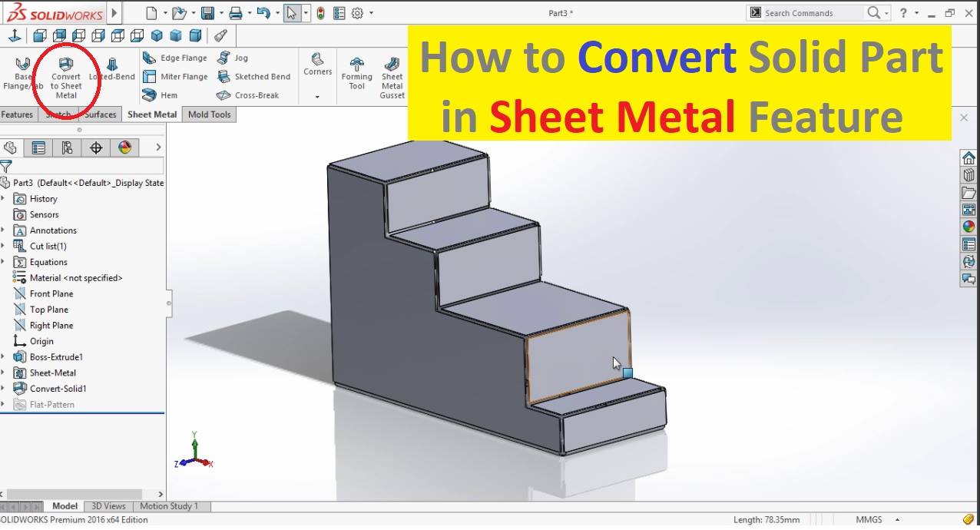Screen dimensions: 980x530
Task: Open the Options gear dropdown arrow
Action: coord(371,13)
